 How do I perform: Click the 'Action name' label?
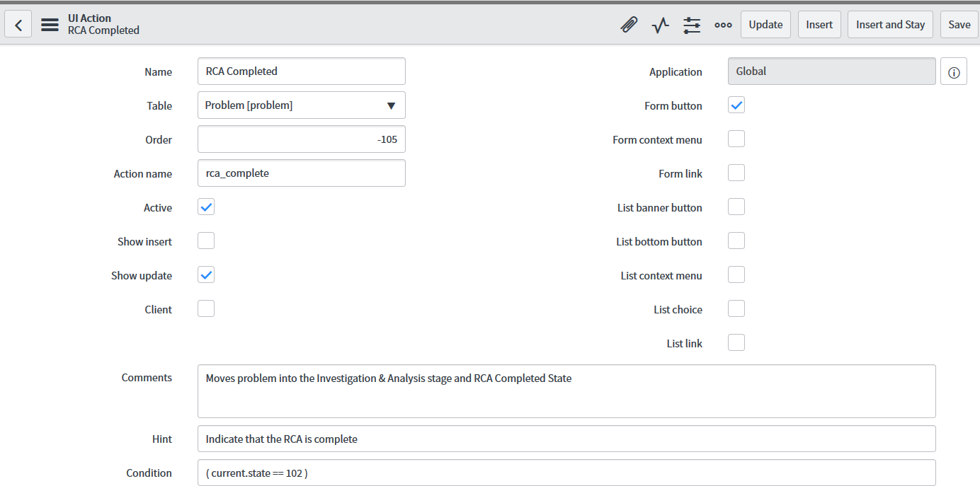pos(143,174)
